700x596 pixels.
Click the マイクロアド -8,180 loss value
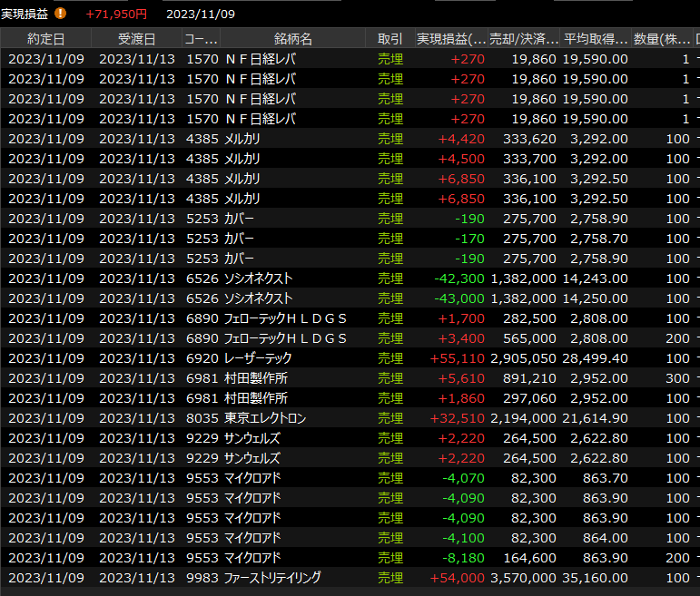462,558
